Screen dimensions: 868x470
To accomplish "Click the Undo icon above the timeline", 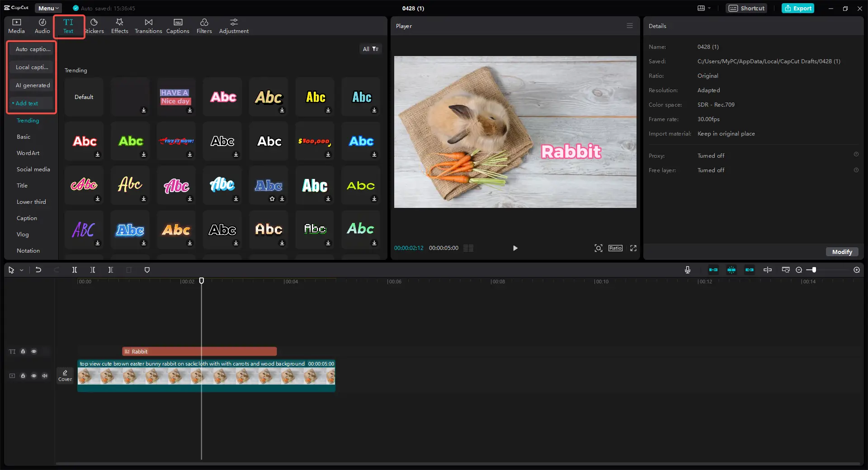I will click(x=38, y=270).
